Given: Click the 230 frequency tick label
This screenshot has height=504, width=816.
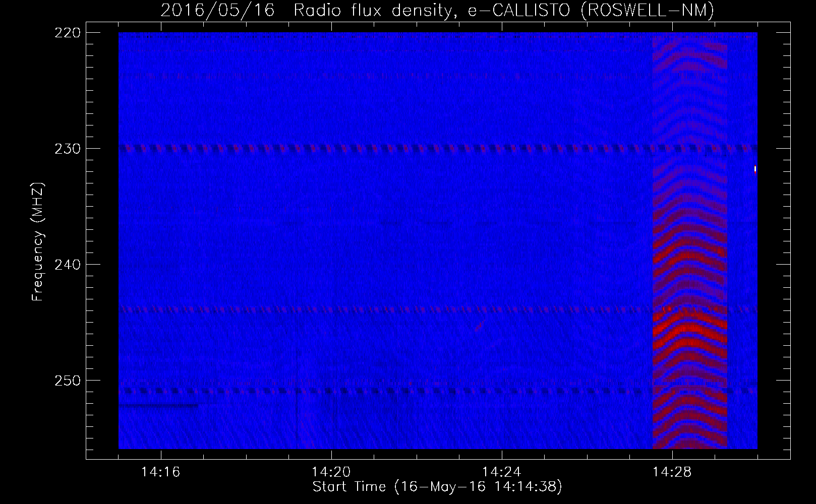Looking at the screenshot, I should 68,149.
